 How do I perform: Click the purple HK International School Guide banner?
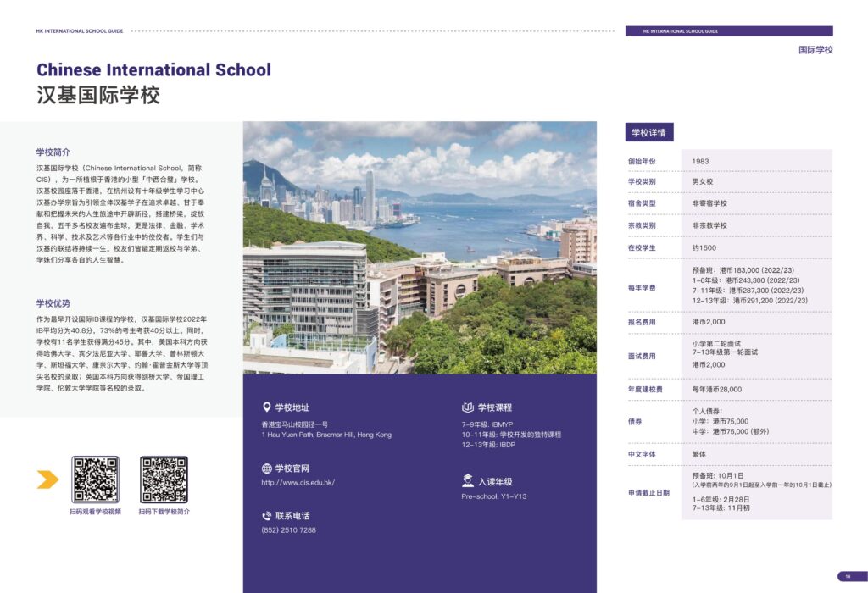coord(729,31)
